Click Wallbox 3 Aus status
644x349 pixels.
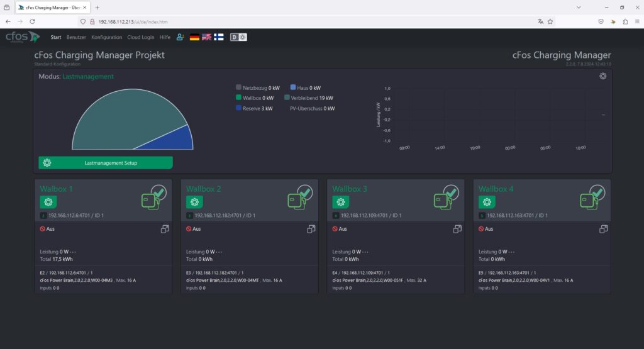click(340, 229)
